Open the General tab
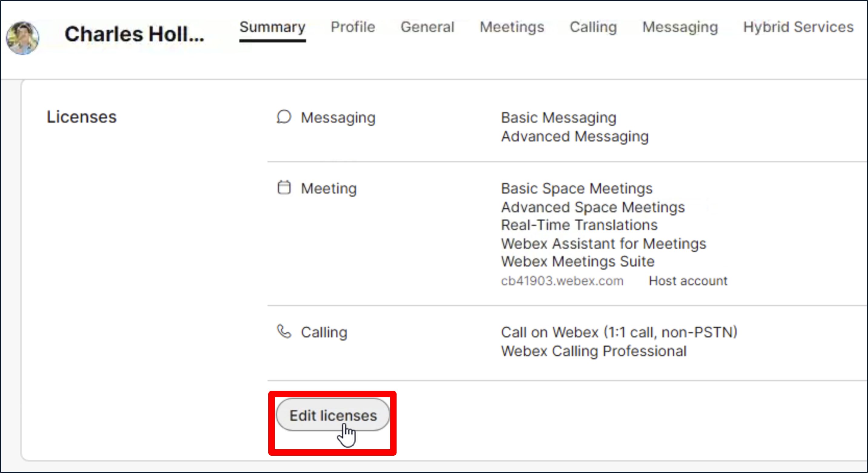This screenshot has width=868, height=473. click(x=427, y=27)
